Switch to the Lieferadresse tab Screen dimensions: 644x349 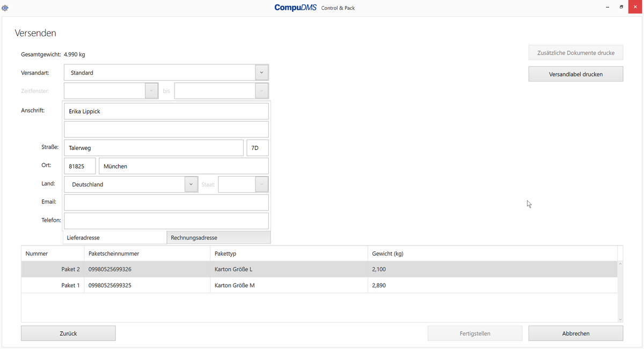(115, 237)
